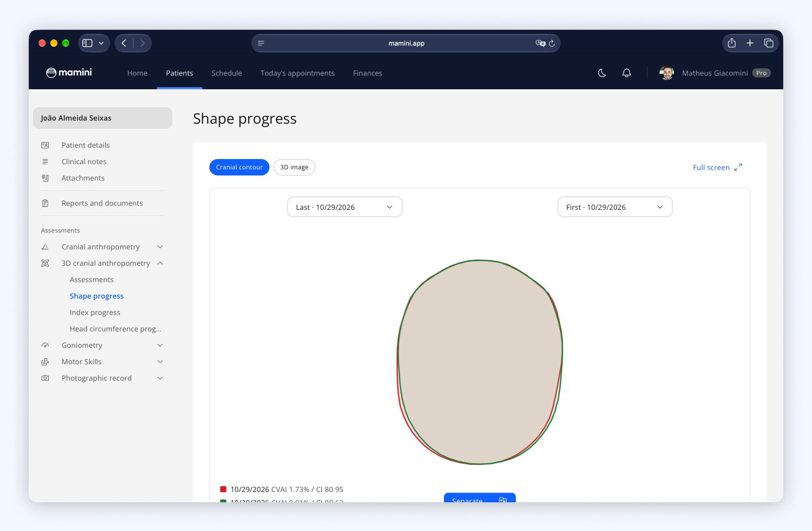Open a new tab with plus icon
The image size is (812, 531).
[x=750, y=43]
